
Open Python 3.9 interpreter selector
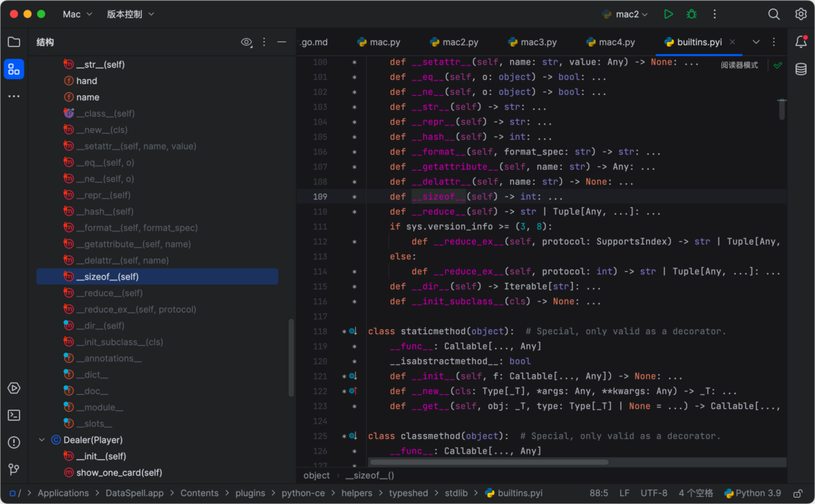pos(753,493)
